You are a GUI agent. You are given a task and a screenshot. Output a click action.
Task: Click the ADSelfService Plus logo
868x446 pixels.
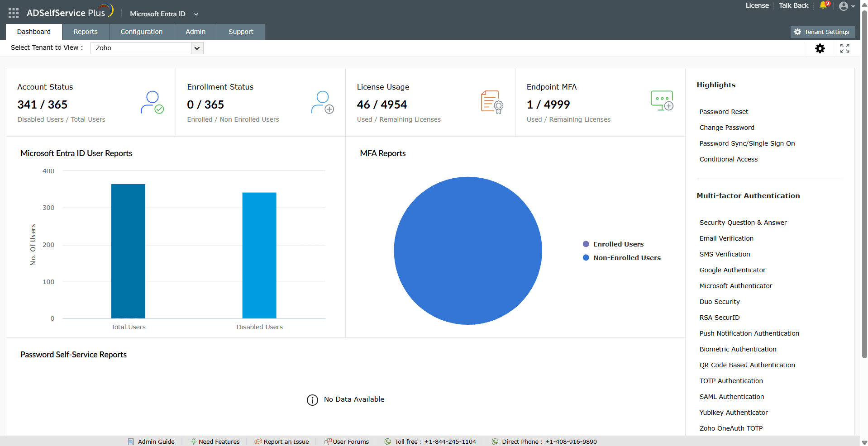(70, 11)
